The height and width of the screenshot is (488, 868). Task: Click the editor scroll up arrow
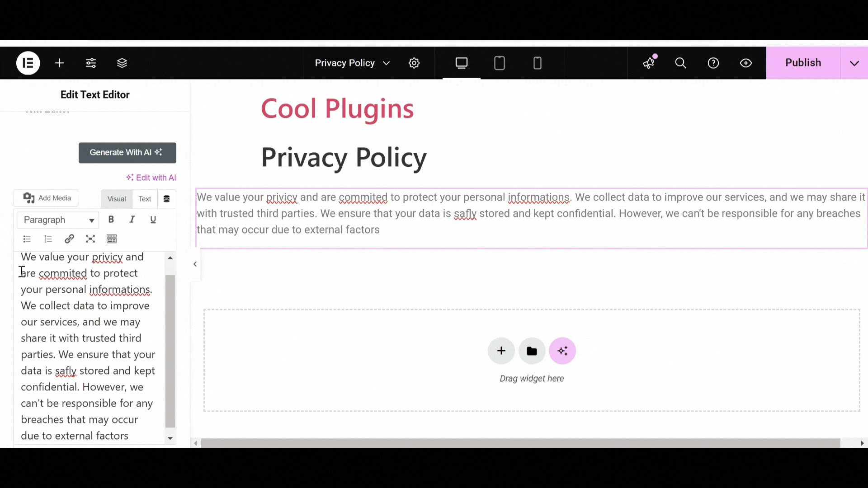pyautogui.click(x=170, y=258)
